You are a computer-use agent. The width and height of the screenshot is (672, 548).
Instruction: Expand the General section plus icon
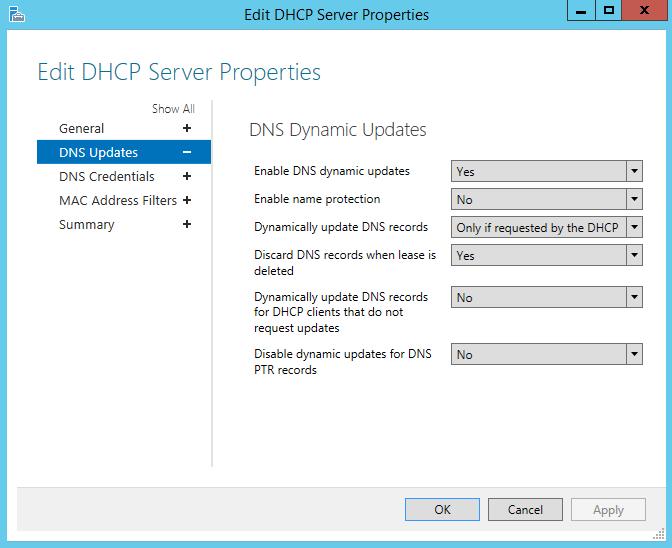tap(187, 128)
